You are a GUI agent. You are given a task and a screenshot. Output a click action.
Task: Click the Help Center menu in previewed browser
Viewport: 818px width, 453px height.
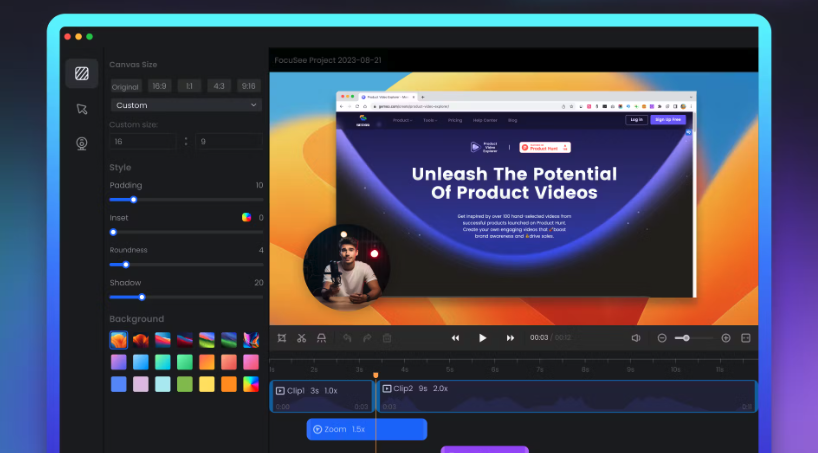click(485, 121)
